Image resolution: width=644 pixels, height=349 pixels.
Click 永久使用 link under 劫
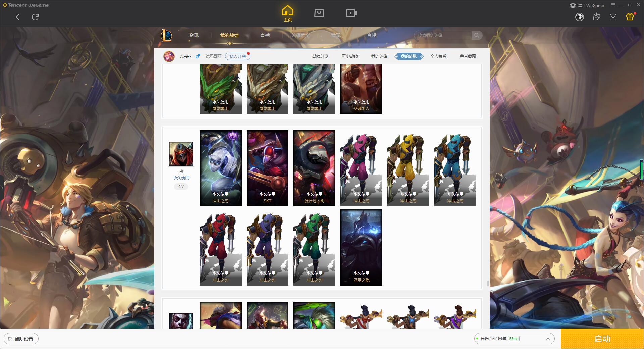(x=181, y=178)
